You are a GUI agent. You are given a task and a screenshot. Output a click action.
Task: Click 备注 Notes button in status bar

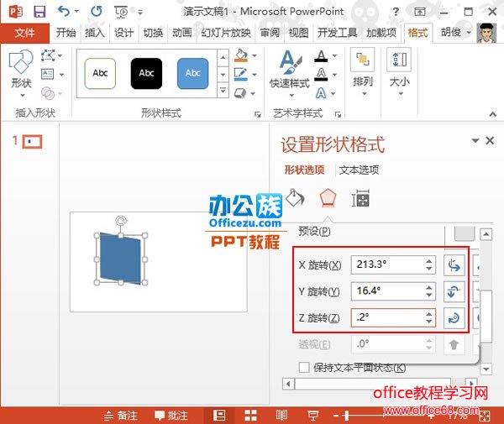point(121,416)
